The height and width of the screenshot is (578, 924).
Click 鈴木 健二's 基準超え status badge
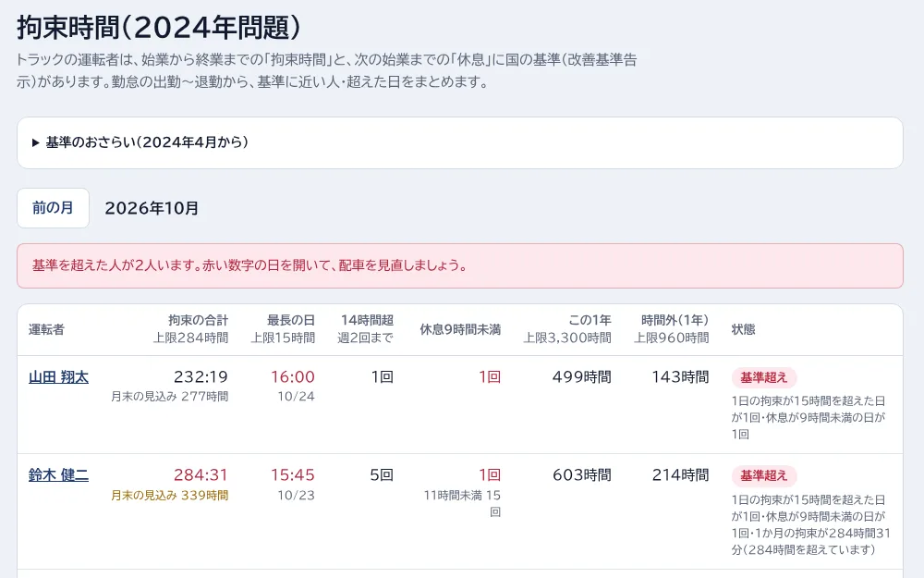764,475
